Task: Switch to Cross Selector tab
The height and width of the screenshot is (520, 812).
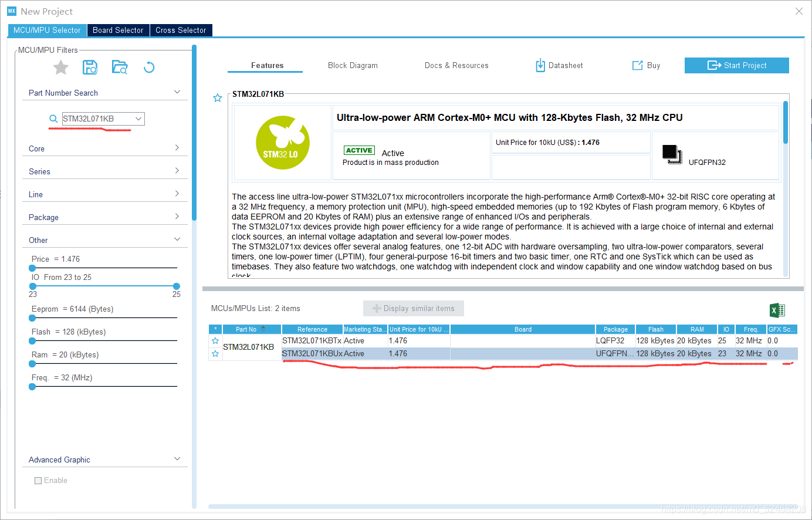Action: pos(181,31)
